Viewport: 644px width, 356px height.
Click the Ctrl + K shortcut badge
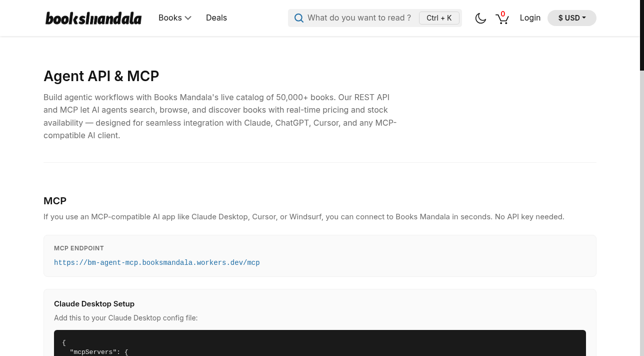click(439, 18)
